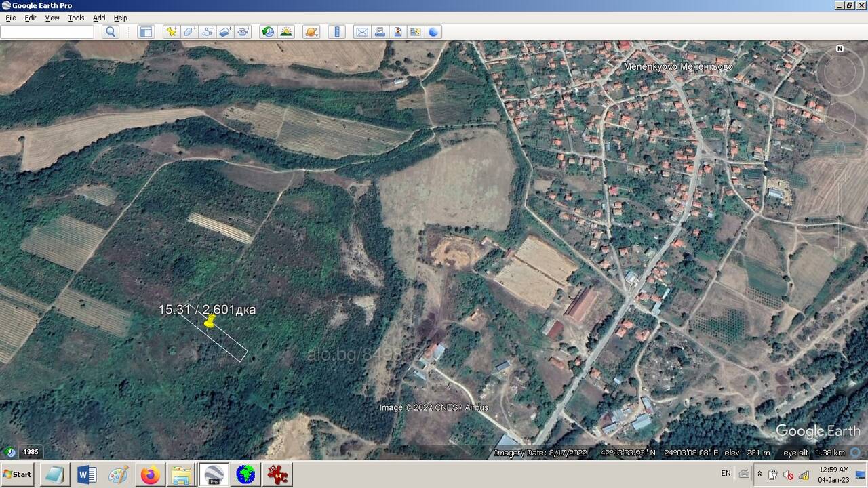Add a placemark with the pushpin tool
The image size is (868, 488).
172,32
